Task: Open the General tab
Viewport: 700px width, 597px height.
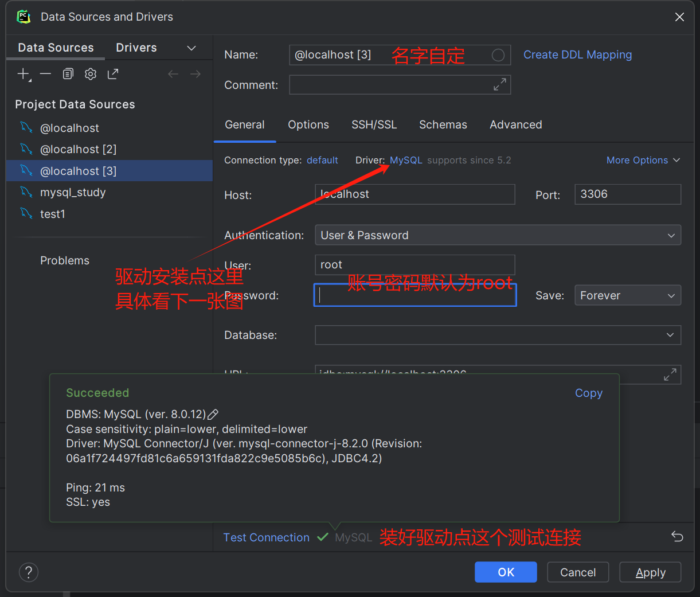Action: coord(245,125)
